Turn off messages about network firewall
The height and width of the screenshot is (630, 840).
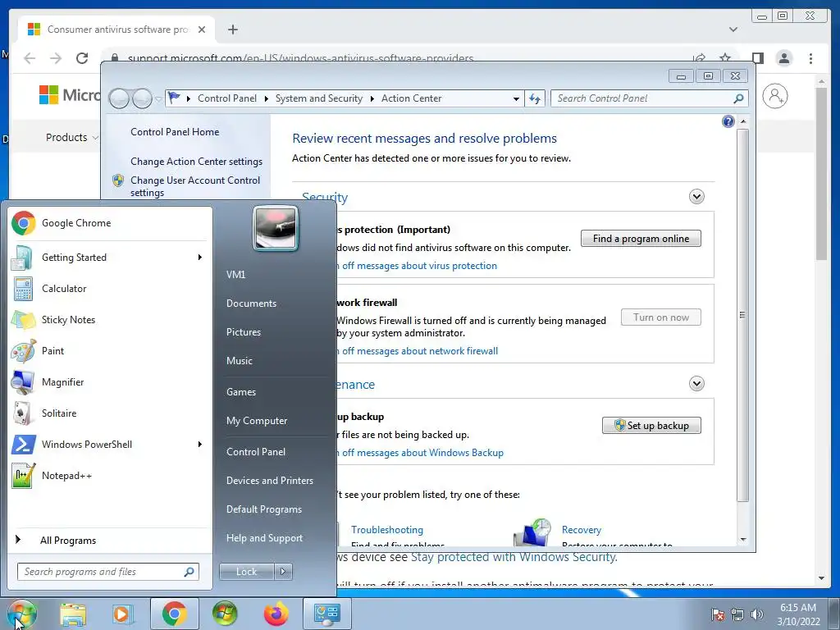418,351
